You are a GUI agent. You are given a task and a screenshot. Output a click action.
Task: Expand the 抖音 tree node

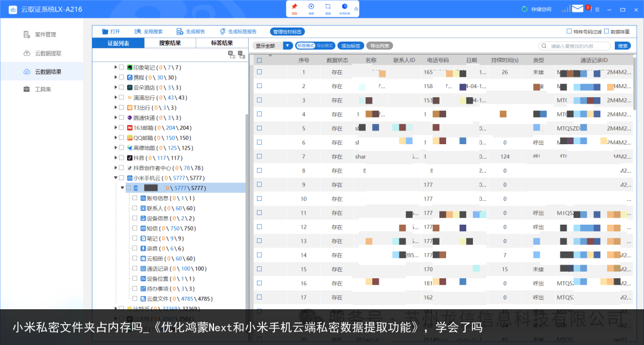[116, 157]
